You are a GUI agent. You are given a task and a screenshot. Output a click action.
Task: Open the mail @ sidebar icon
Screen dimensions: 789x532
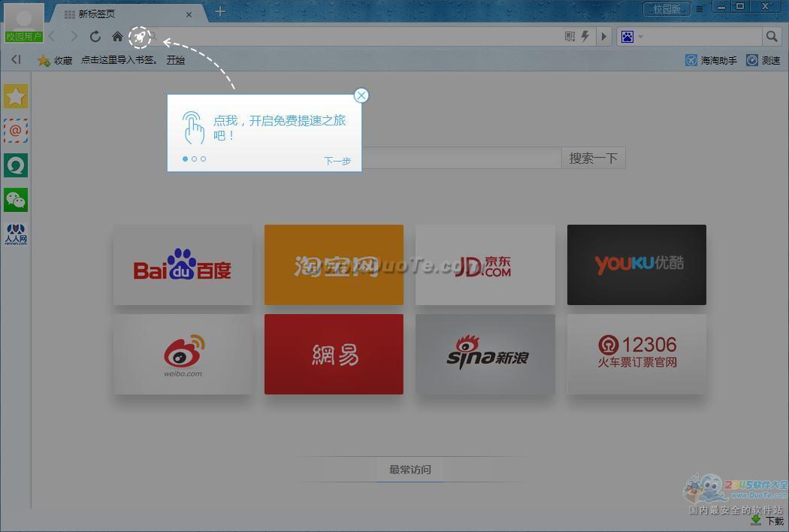(x=16, y=131)
